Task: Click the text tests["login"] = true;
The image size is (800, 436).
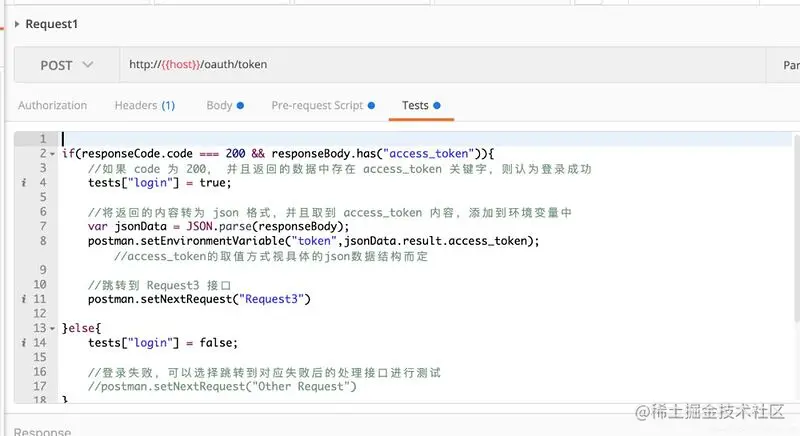Action: pyautogui.click(x=160, y=183)
